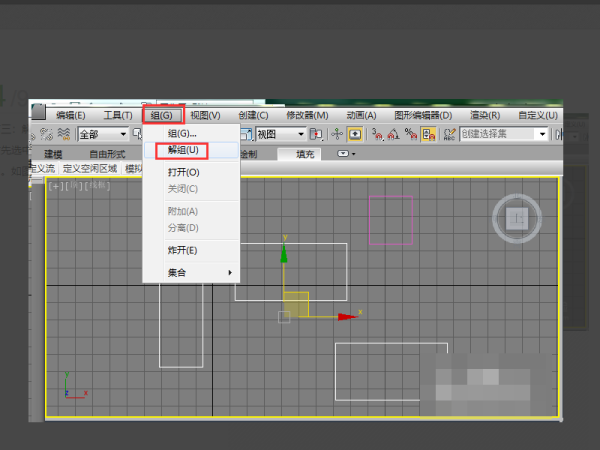The height and width of the screenshot is (450, 600).
Task: Click the [+] viewport label menu
Action: (x=55, y=186)
